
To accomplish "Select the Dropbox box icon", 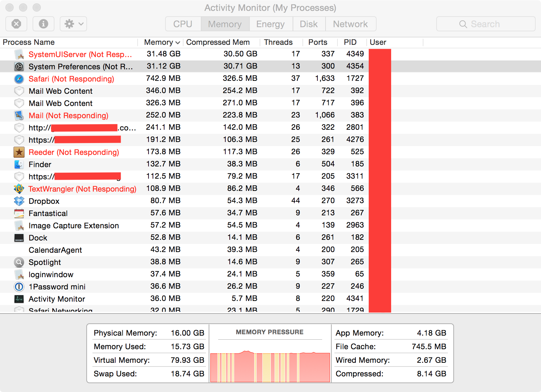I will (x=19, y=201).
